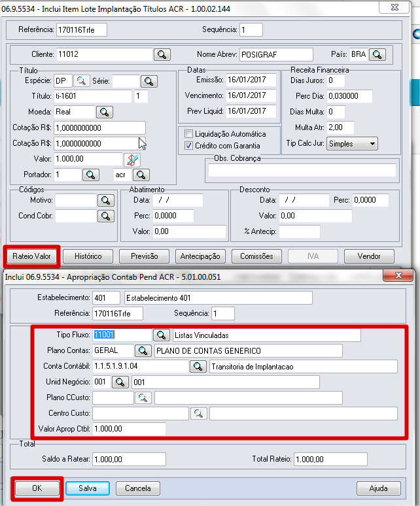The image size is (420, 506).
Task: Click the Total Rateio field
Action: pos(330,459)
